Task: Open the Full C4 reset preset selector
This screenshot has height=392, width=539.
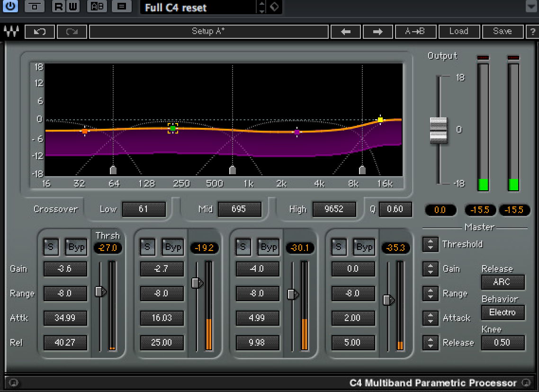Action: 198,7
